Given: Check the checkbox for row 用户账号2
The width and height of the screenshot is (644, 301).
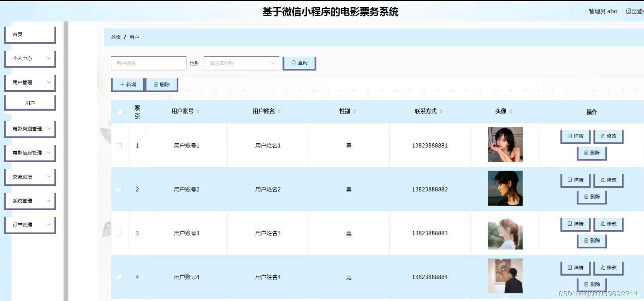Looking at the screenshot, I should point(119,190).
